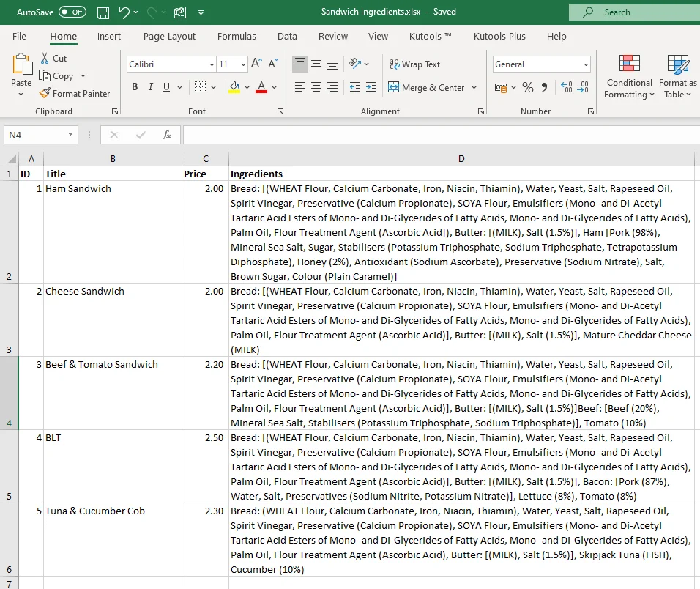The height and width of the screenshot is (589, 700).
Task: Apply percent number style
Action: click(528, 86)
